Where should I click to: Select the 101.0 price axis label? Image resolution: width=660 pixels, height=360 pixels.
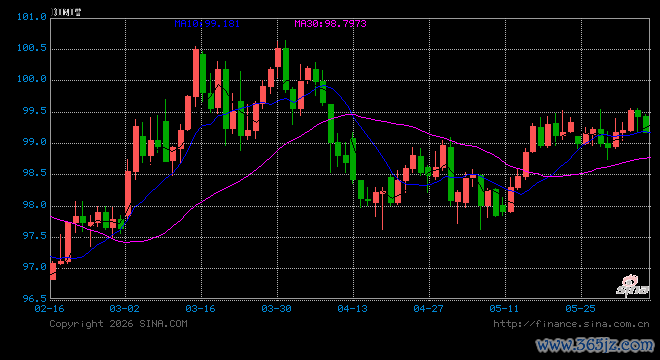(x=32, y=17)
